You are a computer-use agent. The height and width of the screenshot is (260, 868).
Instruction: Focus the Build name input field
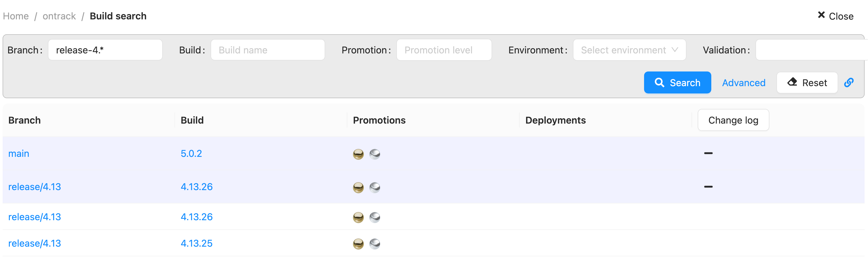click(x=268, y=50)
